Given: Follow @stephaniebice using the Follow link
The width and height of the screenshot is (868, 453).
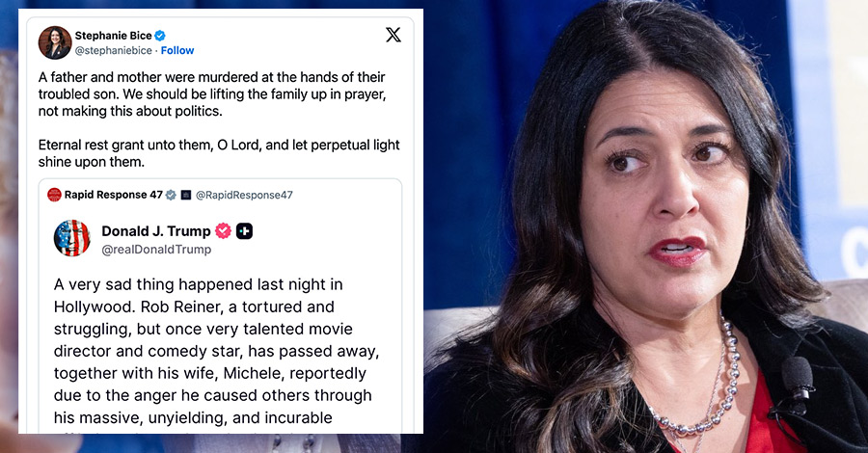Looking at the screenshot, I should tap(177, 50).
